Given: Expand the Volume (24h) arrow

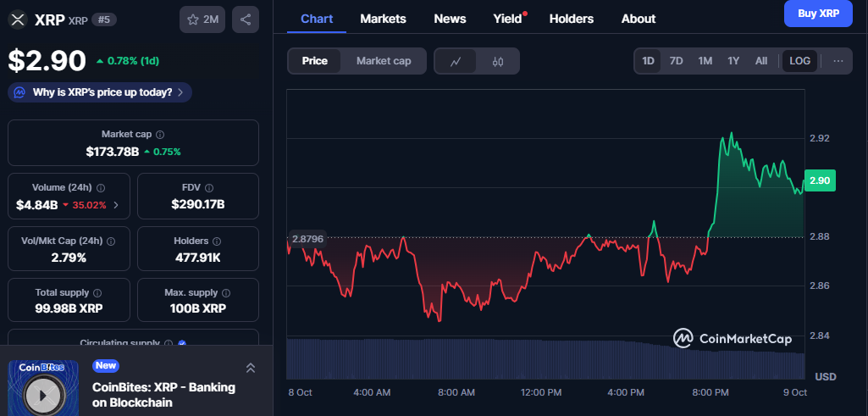Looking at the screenshot, I should pyautogui.click(x=116, y=205).
